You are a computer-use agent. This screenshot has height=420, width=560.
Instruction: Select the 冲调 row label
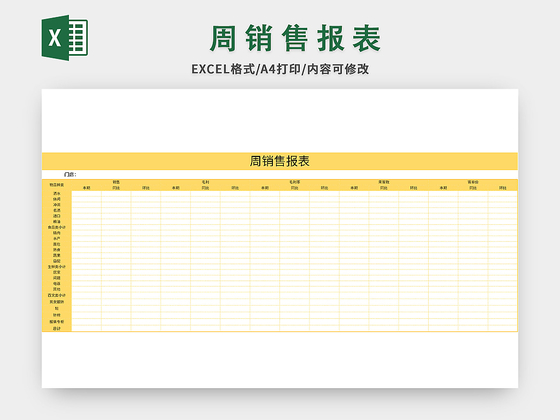(57, 205)
